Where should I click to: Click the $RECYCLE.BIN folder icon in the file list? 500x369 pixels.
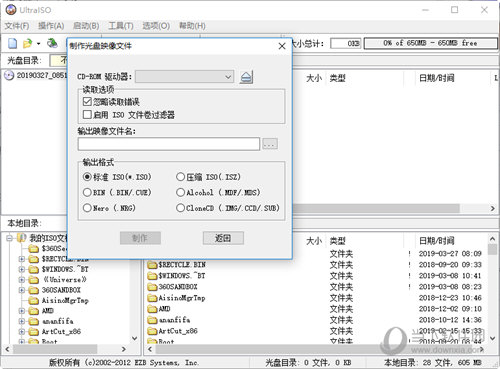(152, 265)
